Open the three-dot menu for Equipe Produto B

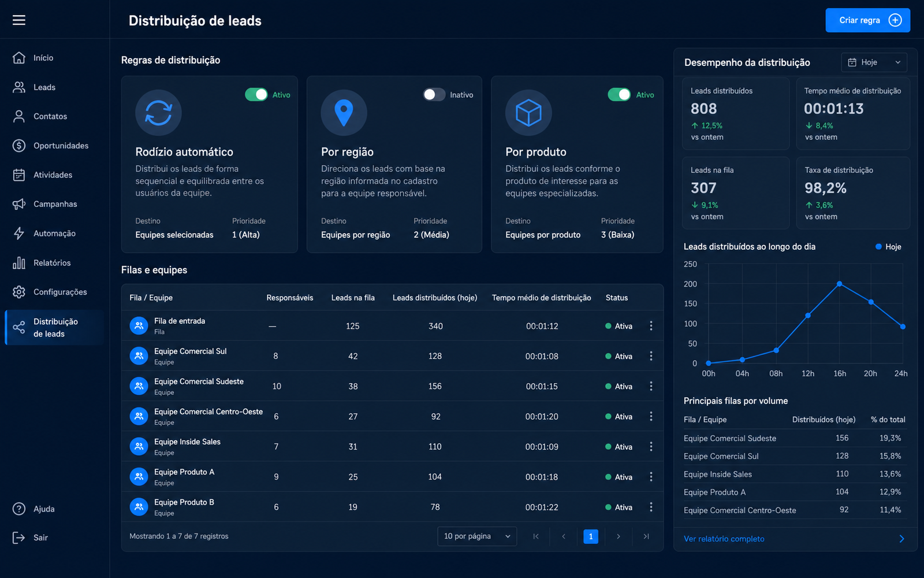(x=651, y=507)
